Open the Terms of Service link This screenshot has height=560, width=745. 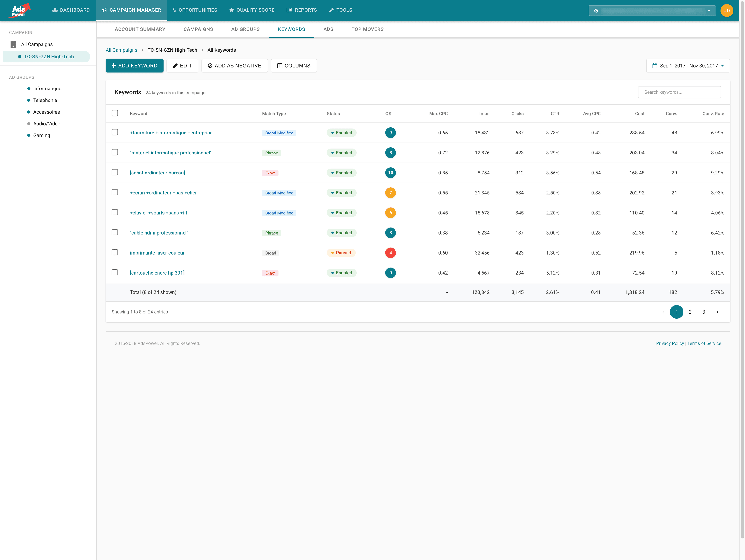tap(704, 343)
